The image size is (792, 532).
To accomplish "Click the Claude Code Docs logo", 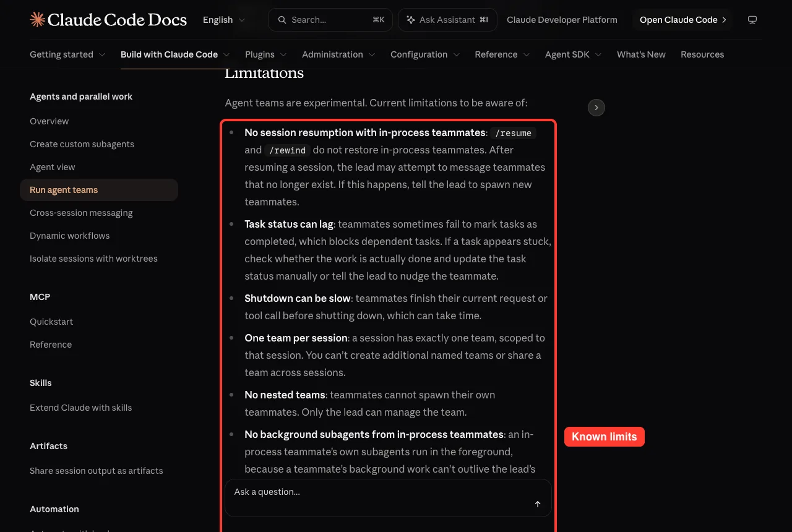I will point(108,20).
